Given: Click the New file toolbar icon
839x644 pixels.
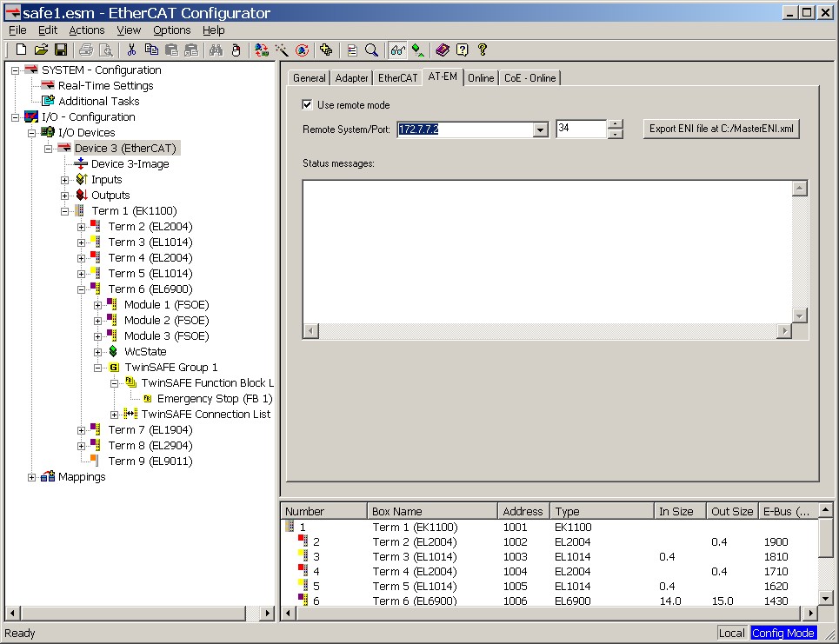Looking at the screenshot, I should pos(22,50).
